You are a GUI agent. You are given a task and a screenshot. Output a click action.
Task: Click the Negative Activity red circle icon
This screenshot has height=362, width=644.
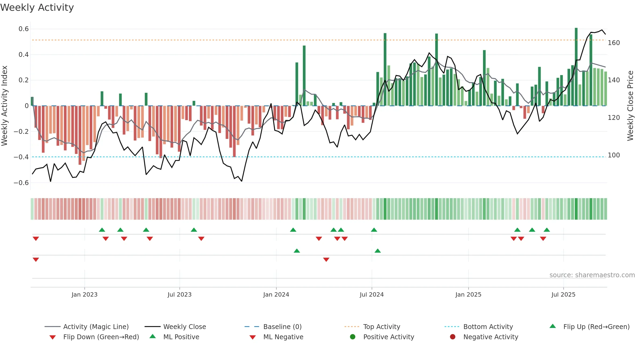coord(453,337)
